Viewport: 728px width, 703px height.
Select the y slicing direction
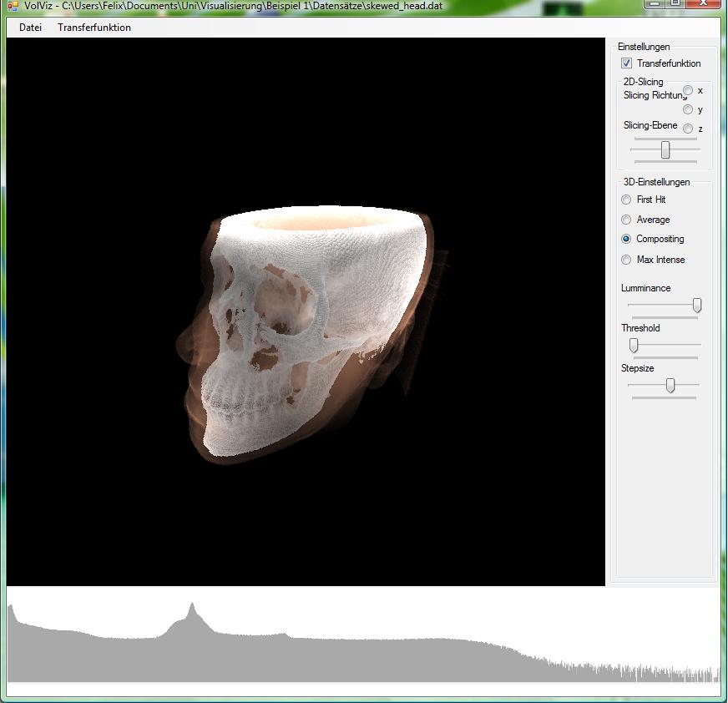(x=688, y=109)
